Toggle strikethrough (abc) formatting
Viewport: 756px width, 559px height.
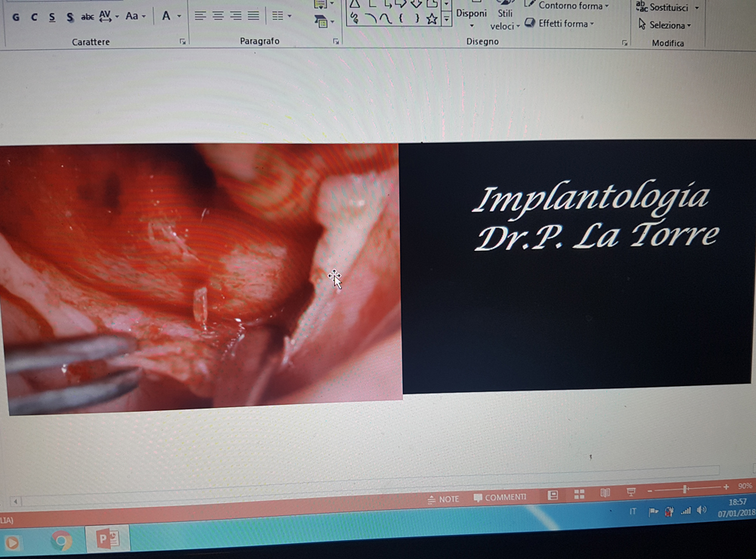click(87, 17)
